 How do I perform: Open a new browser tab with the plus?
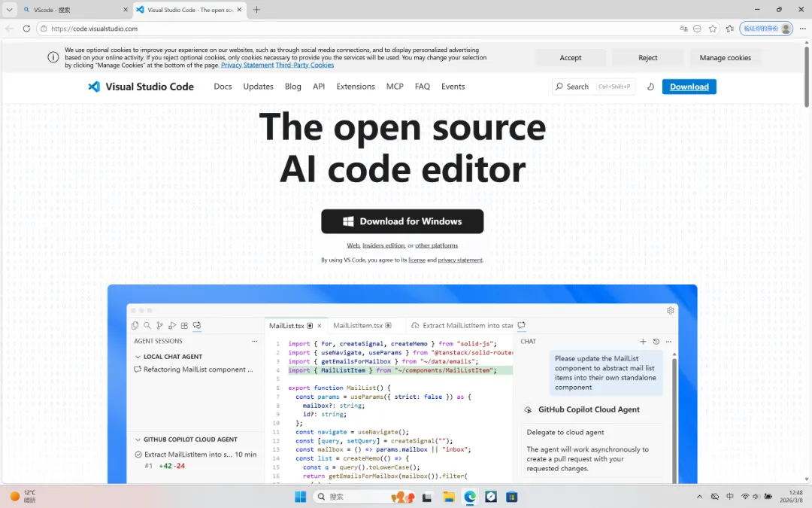[x=256, y=9]
